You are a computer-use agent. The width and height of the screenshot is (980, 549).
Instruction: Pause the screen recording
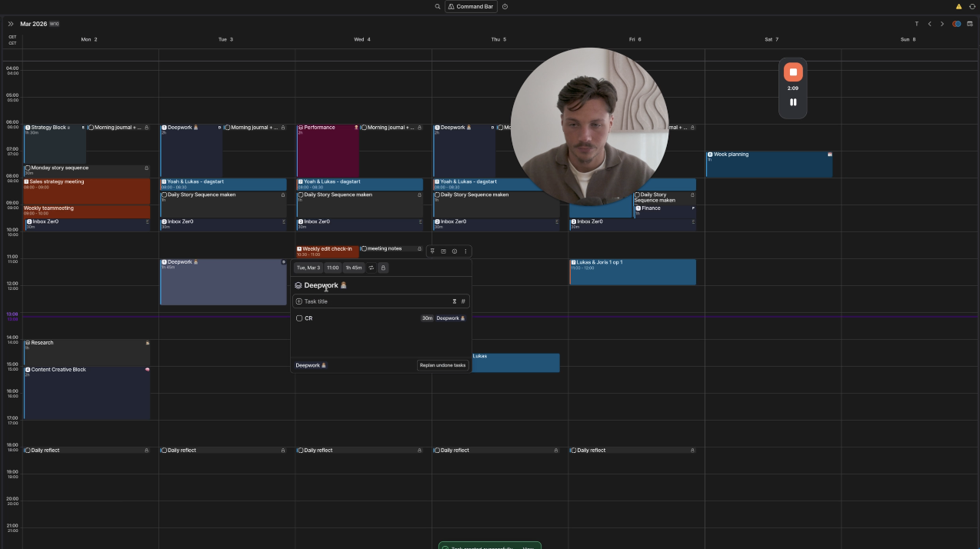(x=793, y=101)
